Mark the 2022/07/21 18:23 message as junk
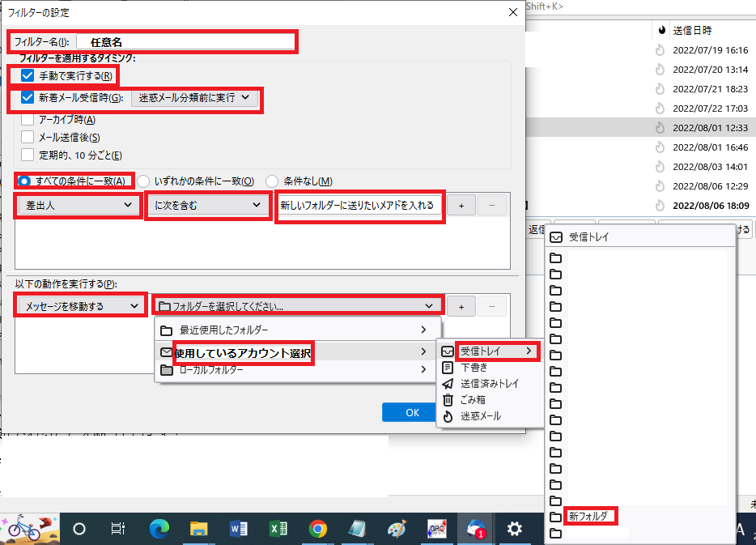Image resolution: width=756 pixels, height=545 pixels. pos(660,89)
